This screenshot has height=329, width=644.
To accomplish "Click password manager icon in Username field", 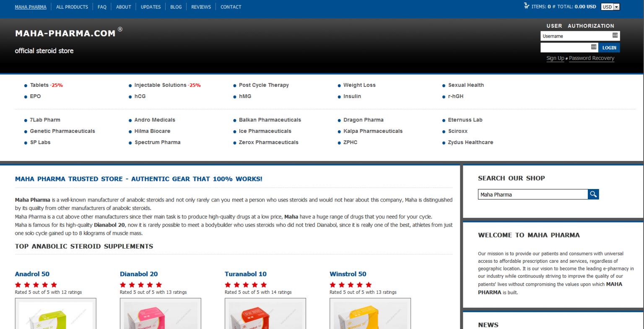I will (615, 36).
